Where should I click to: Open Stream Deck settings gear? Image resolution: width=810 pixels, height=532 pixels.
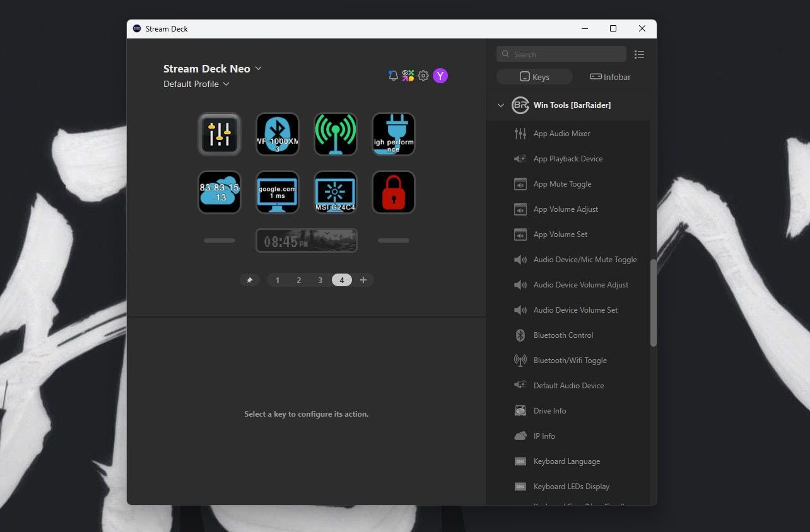click(423, 76)
